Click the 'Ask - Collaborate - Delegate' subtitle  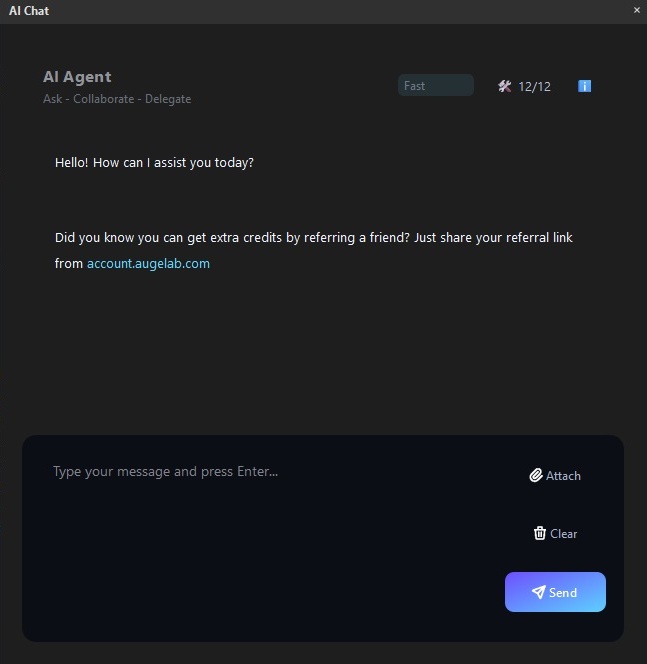[x=117, y=99]
